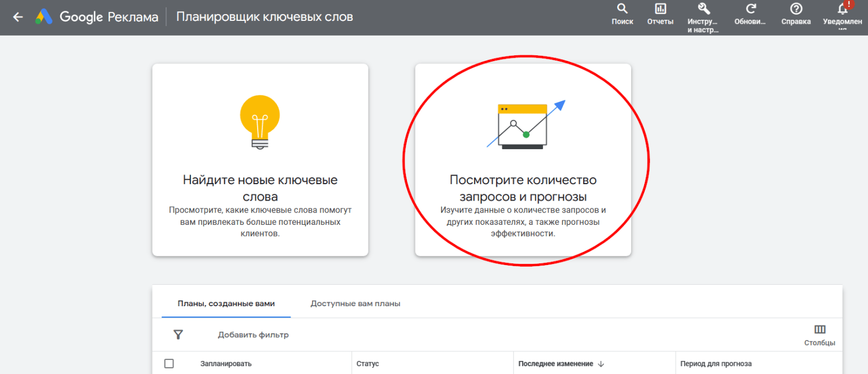
Task: Click Добавить фильтр to add a filter
Action: click(253, 334)
